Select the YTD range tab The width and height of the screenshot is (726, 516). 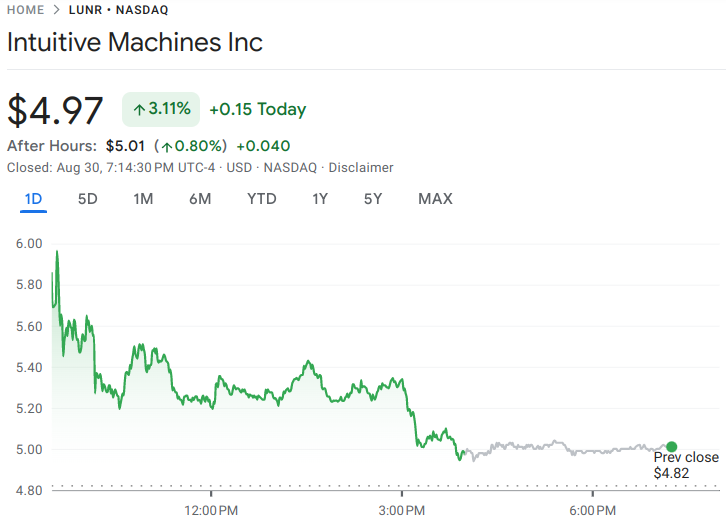pyautogui.click(x=262, y=199)
